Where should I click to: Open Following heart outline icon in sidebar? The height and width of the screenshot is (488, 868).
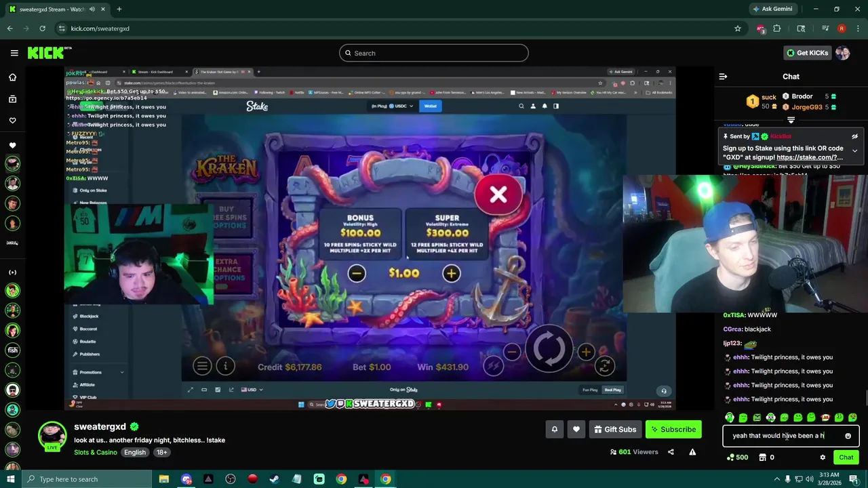12,121
